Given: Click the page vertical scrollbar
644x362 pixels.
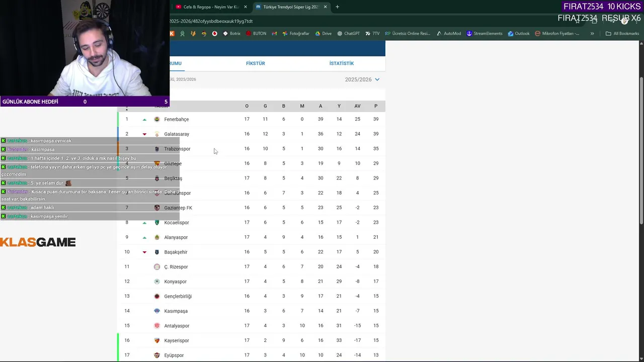Looking at the screenshot, I should tap(641, 151).
